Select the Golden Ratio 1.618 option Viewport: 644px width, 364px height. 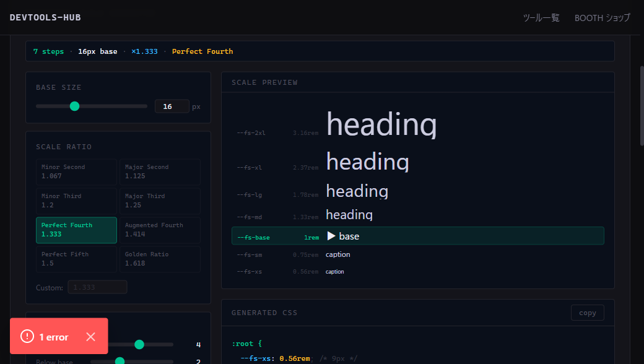pos(160,259)
